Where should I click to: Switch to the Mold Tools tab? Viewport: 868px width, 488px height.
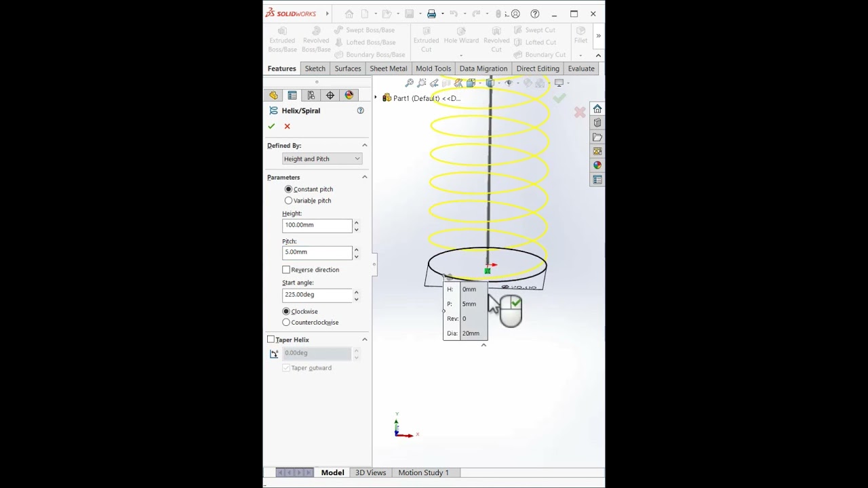point(433,68)
